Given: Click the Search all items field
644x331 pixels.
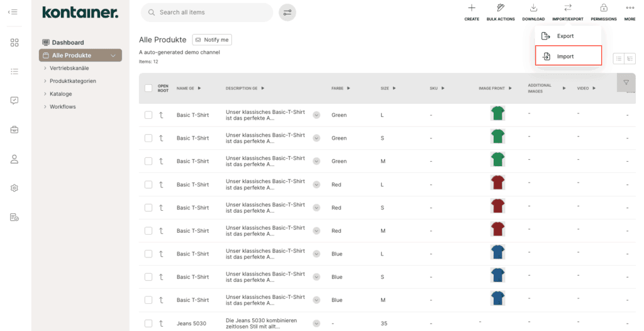Looking at the screenshot, I should click(211, 13).
